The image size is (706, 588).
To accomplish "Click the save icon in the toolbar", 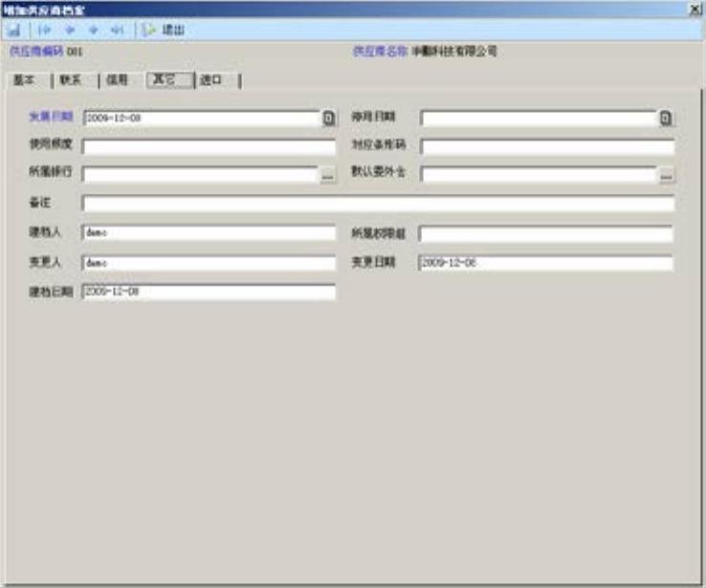I will tap(14, 31).
